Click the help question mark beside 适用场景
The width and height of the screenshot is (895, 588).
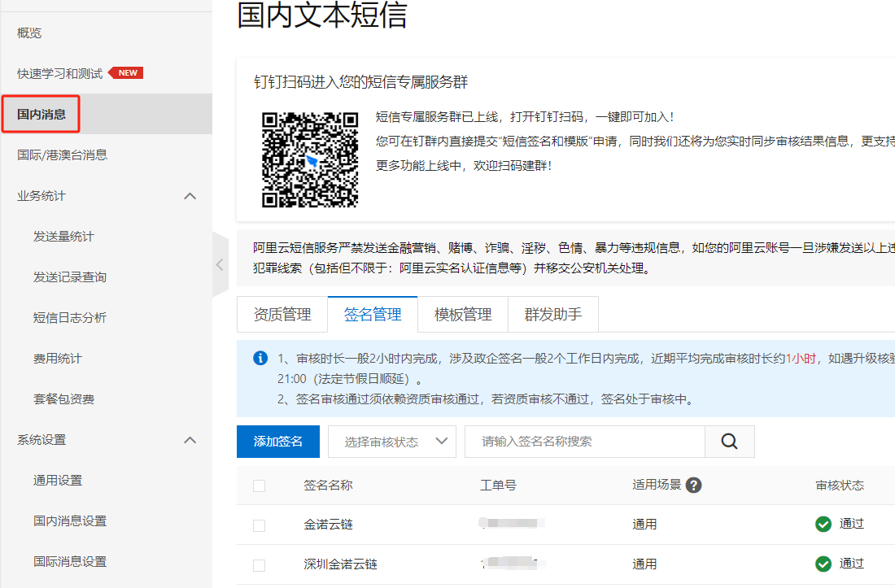point(693,486)
